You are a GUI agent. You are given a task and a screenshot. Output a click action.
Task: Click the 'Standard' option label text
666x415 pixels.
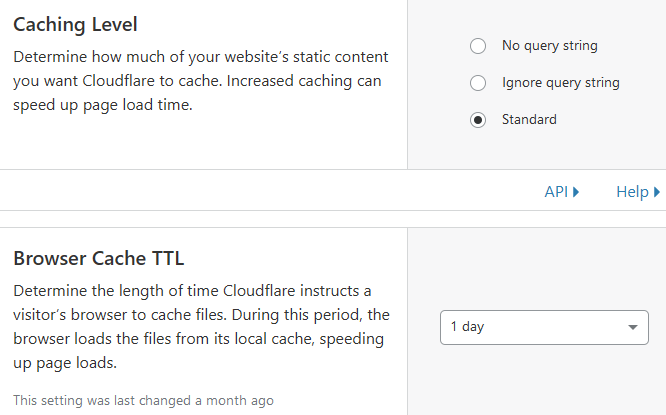(529, 120)
